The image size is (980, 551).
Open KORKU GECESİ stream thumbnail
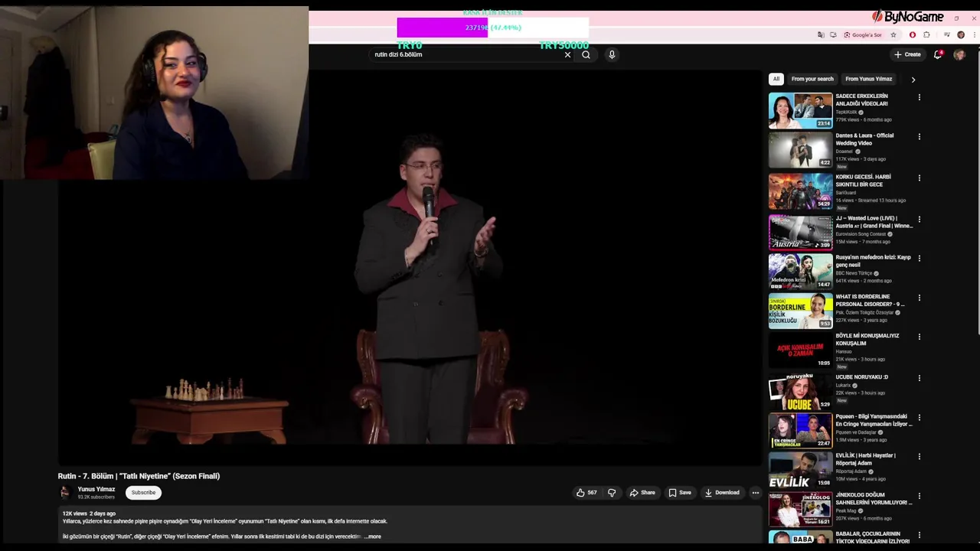point(800,191)
